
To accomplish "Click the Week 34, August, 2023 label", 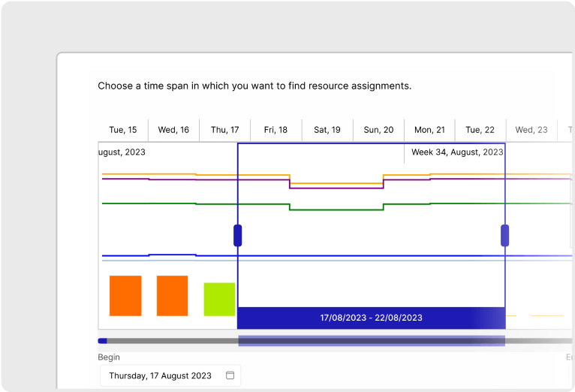I will [457, 152].
